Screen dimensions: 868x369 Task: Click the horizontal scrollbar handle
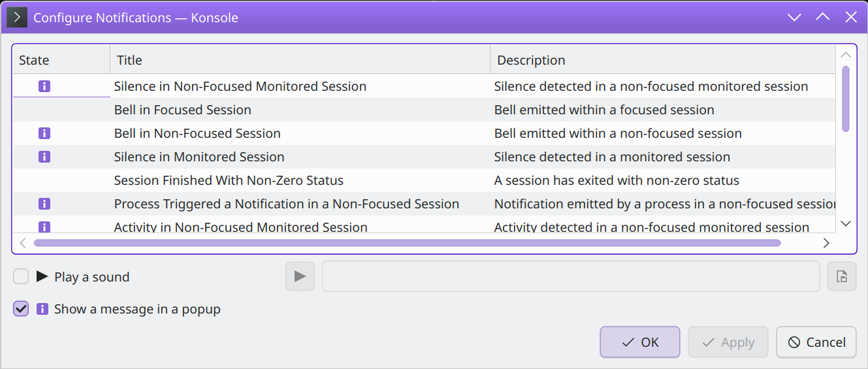click(407, 243)
